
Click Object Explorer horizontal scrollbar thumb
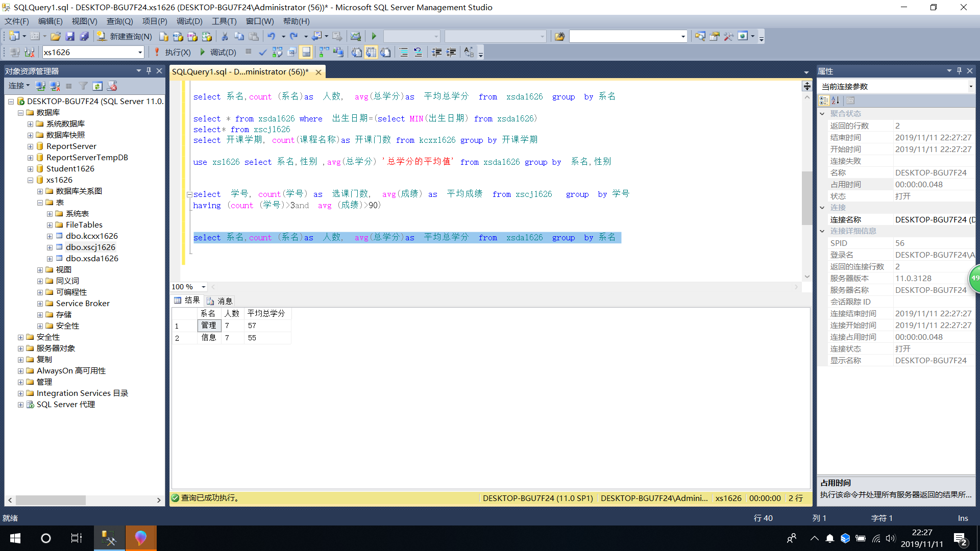pos(51,500)
